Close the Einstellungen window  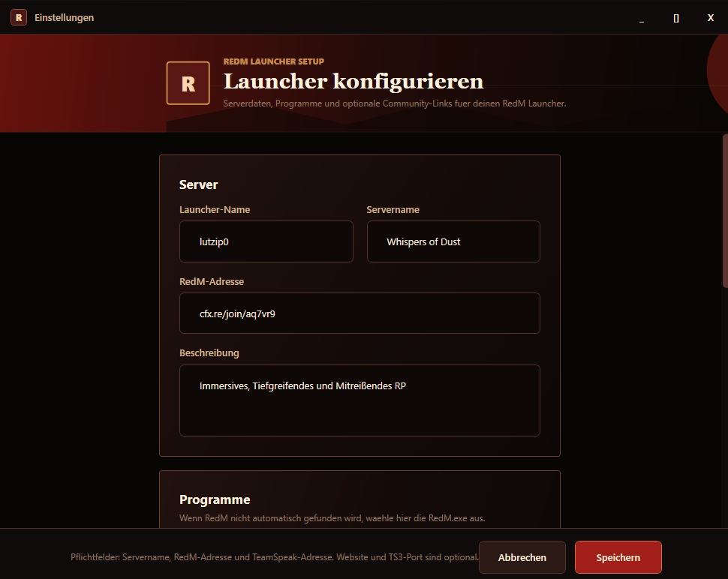[710, 18]
